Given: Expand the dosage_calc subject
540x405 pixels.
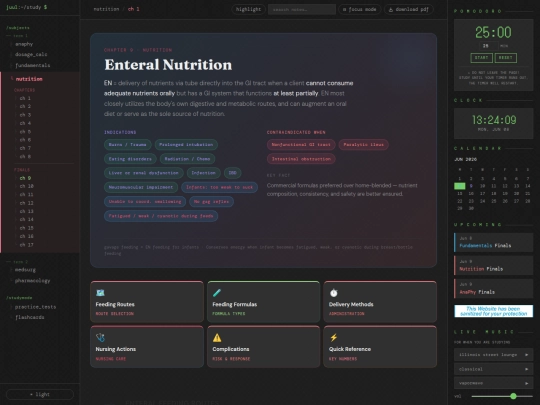Looking at the screenshot, I should coord(31,54).
